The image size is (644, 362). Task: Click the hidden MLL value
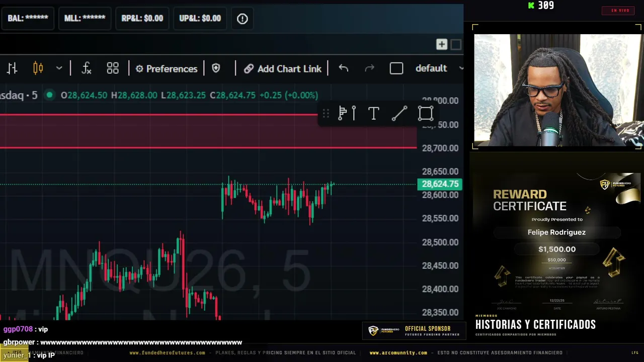[x=85, y=18]
